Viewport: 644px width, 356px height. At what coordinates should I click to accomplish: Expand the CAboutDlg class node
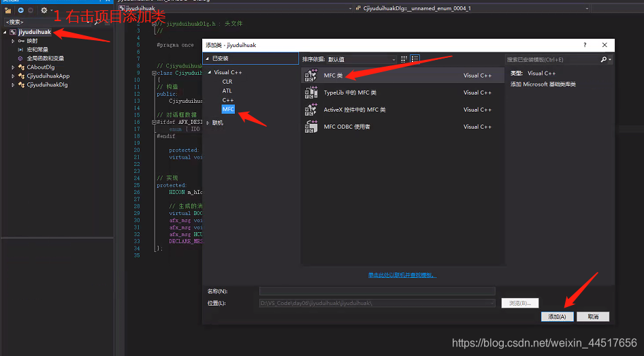pos(13,67)
